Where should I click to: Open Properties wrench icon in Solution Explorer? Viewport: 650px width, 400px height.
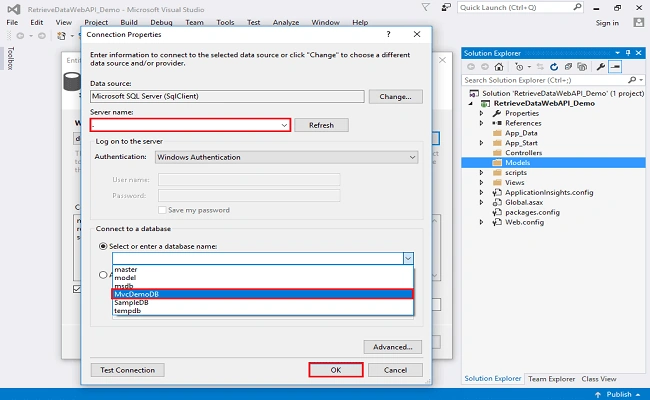click(600, 67)
